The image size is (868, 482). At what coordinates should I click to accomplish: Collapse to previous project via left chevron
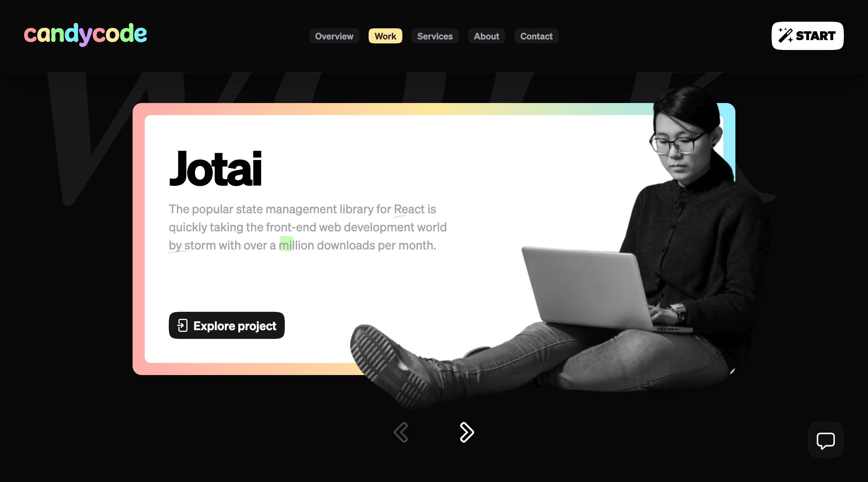coord(401,432)
